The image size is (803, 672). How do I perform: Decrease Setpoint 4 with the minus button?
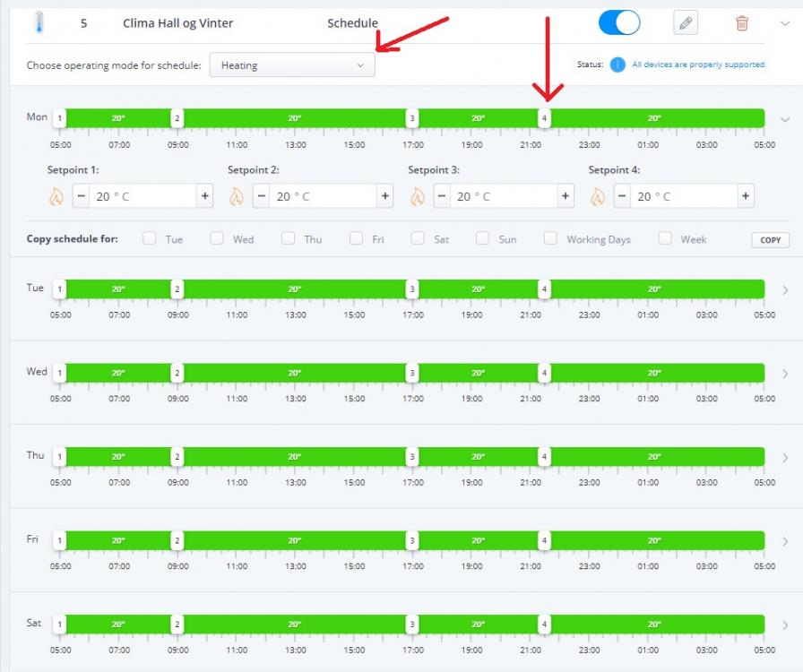[x=622, y=196]
